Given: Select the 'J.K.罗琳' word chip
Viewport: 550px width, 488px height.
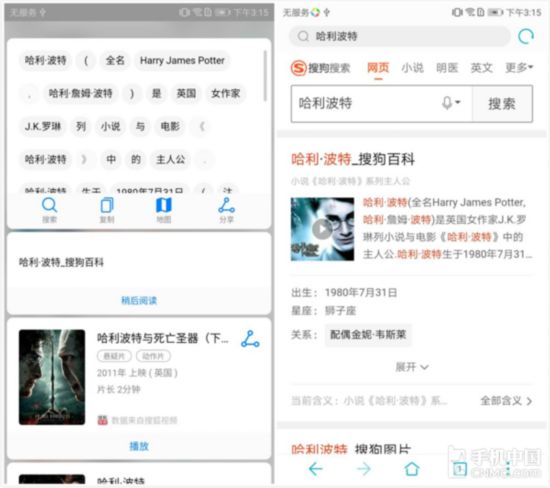Looking at the screenshot, I should tap(43, 126).
